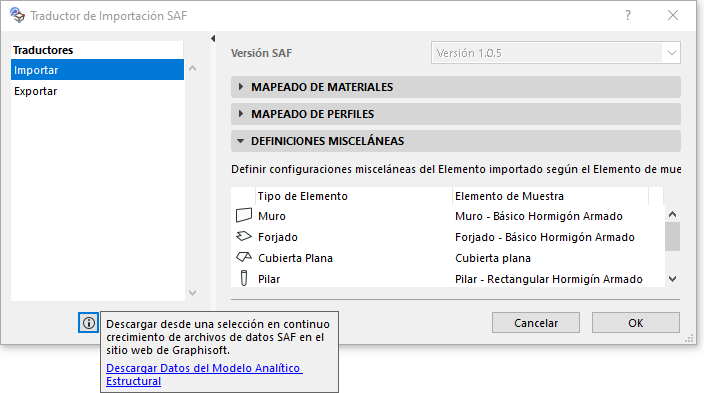The image size is (704, 393).
Task: Open Descargar Datos del Modelo Analítico Estructural link
Action: click(204, 374)
